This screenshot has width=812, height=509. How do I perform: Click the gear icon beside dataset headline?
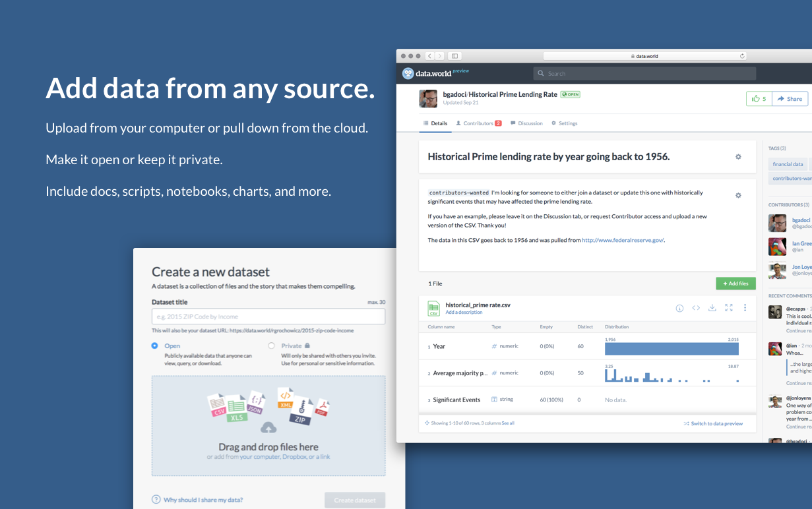(x=738, y=157)
